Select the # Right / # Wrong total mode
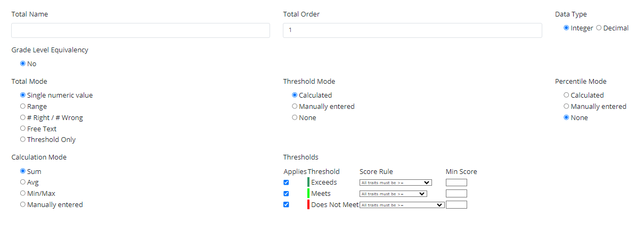Screen dimensions: 644x230 click(x=23, y=117)
